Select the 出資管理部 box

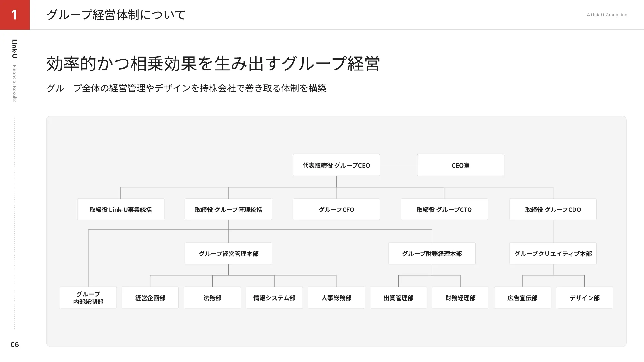[398, 298]
